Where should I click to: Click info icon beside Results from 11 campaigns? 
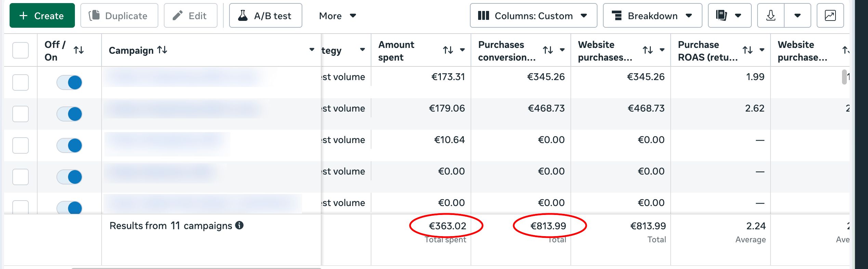click(x=239, y=225)
